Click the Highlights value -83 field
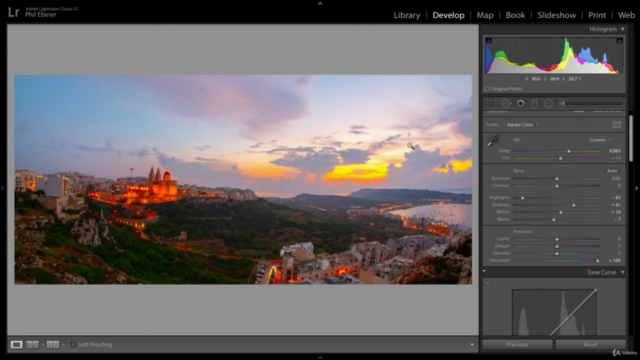The image size is (640, 360). click(x=616, y=198)
